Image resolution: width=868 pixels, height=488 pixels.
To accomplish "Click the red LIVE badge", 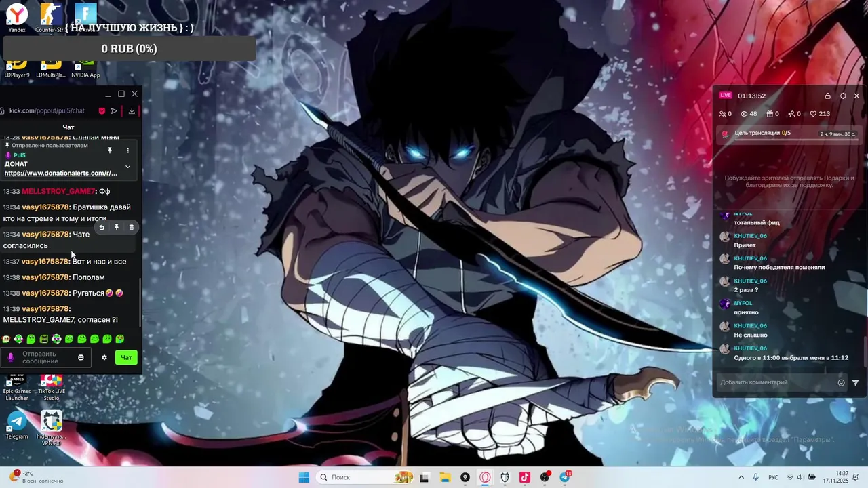I will 726,96.
